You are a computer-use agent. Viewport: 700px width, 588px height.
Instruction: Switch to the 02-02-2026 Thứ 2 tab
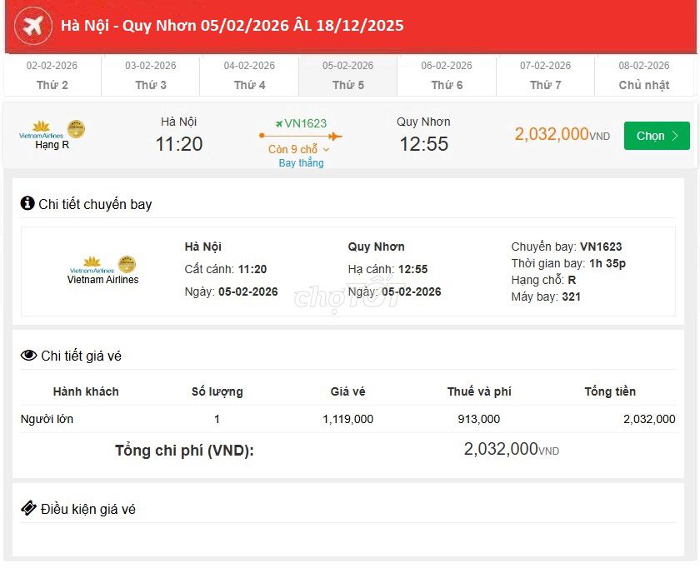point(52,75)
